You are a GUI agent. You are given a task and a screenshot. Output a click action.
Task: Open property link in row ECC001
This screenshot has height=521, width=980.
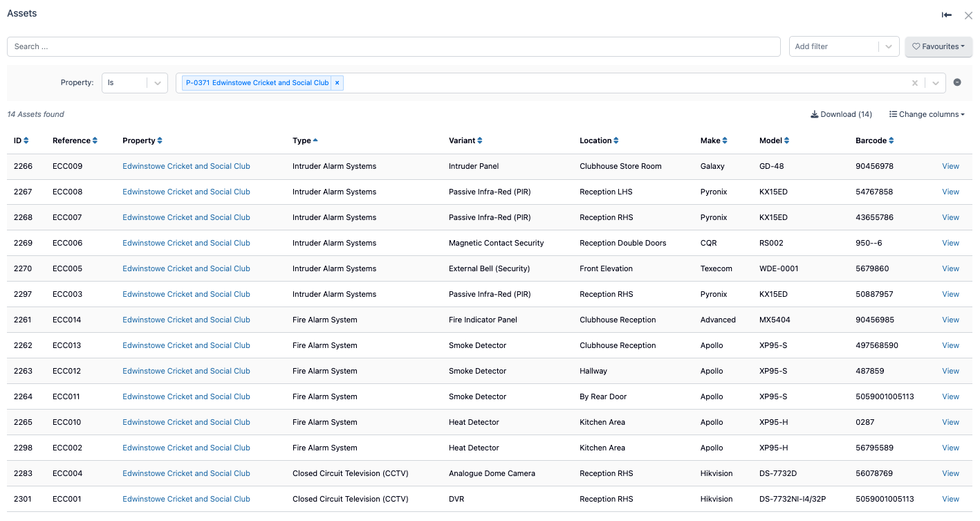186,499
